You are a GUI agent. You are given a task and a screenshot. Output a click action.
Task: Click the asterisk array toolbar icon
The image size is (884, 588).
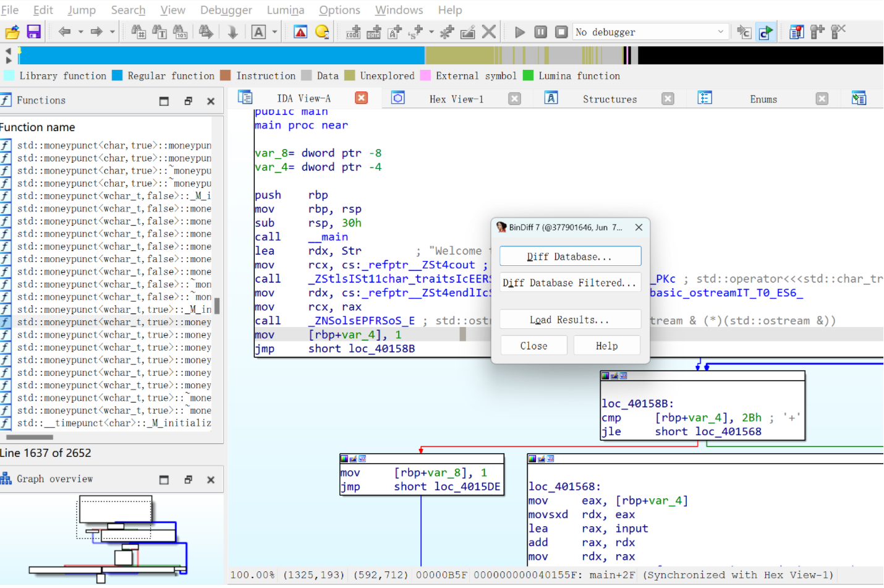pos(446,32)
